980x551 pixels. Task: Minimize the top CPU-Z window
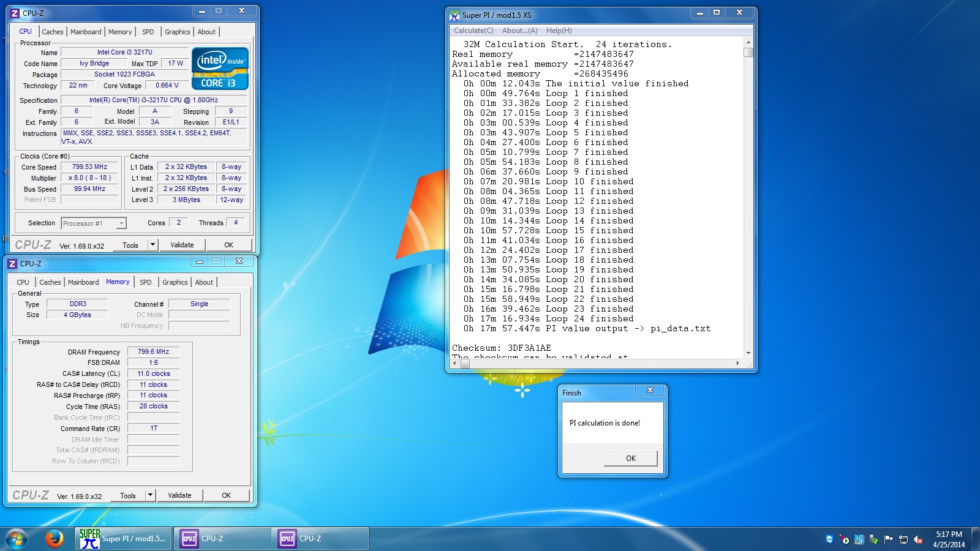pos(202,11)
